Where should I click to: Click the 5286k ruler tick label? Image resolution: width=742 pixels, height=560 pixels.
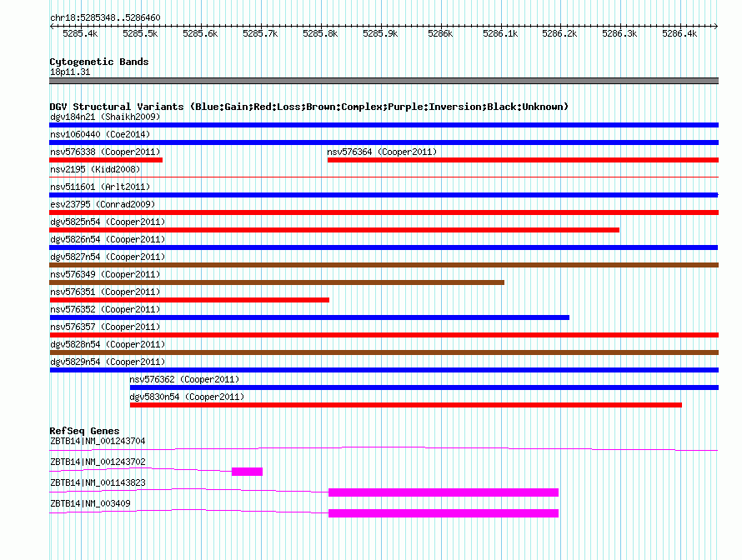coord(440,33)
